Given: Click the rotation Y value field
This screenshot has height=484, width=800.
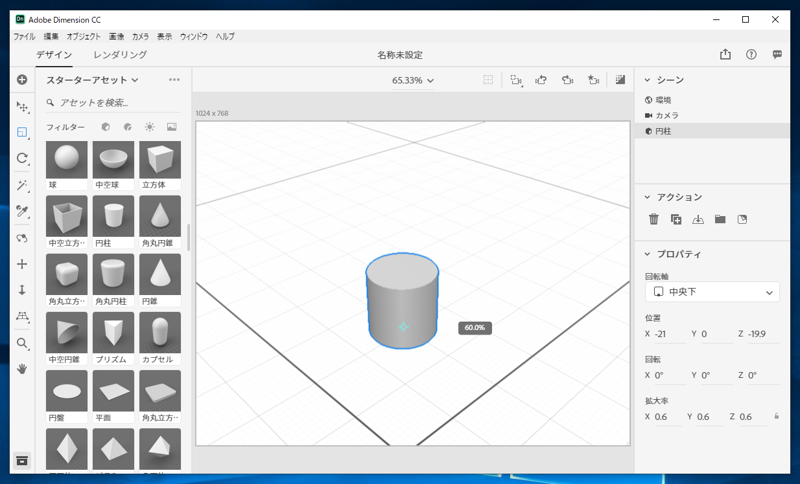Looking at the screenshot, I should point(717,375).
